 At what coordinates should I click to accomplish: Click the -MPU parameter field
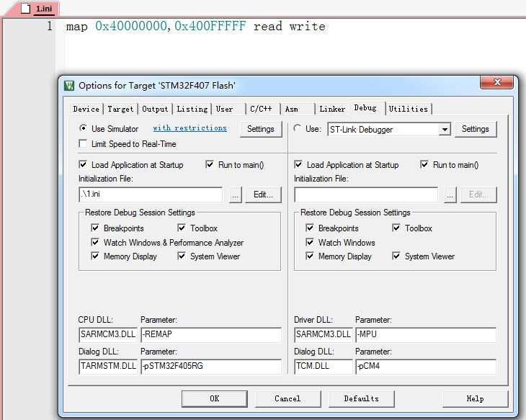coord(426,334)
